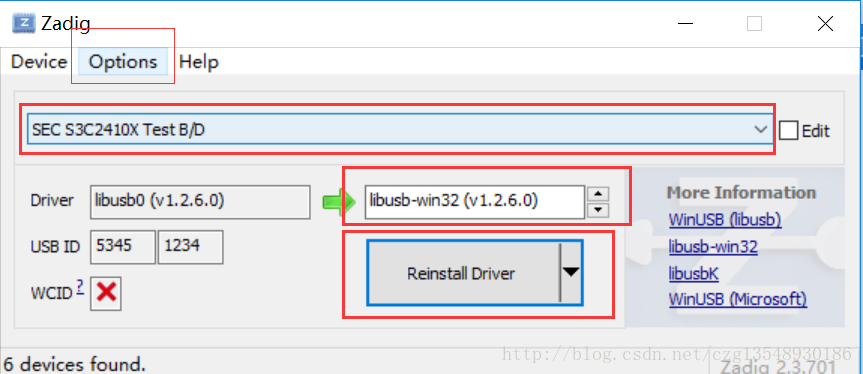Viewport: 863px width, 374px height.
Task: Click the Reinstall Driver button
Action: (x=462, y=273)
